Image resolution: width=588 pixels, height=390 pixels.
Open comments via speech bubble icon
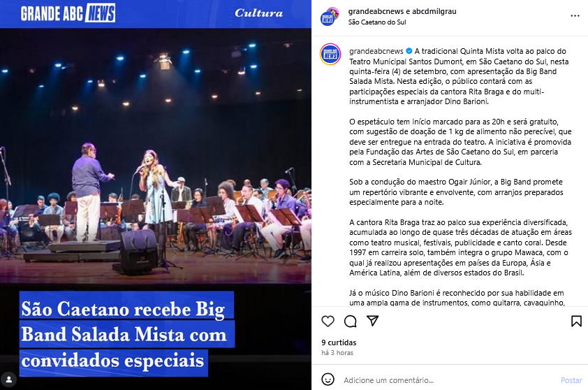pyautogui.click(x=351, y=322)
